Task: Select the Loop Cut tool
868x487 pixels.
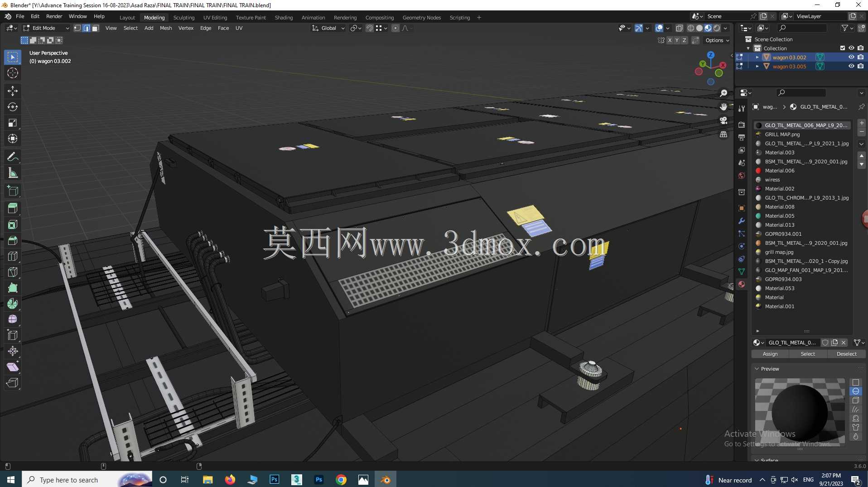Action: point(13,256)
